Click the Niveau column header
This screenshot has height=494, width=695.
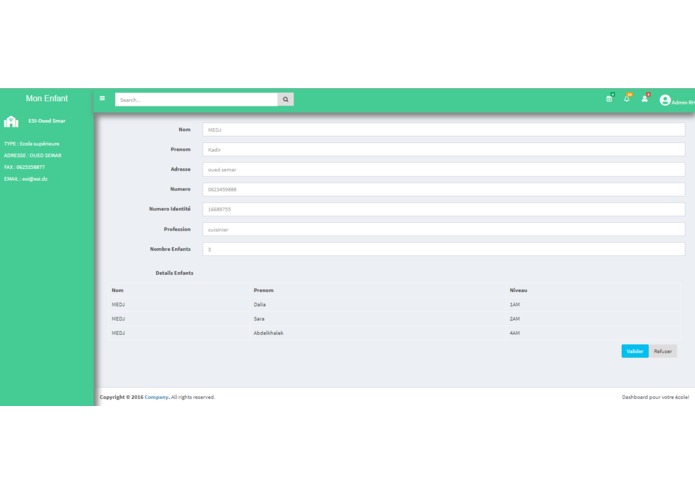point(518,291)
